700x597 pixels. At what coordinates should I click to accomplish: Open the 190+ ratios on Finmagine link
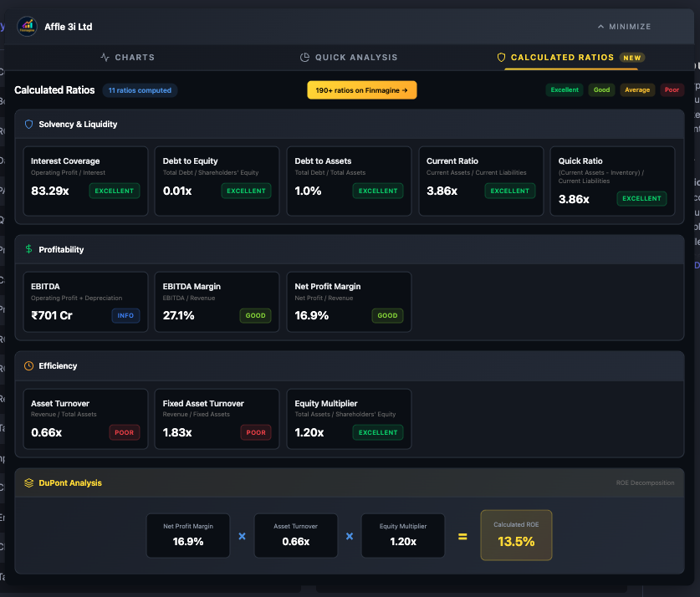(361, 89)
